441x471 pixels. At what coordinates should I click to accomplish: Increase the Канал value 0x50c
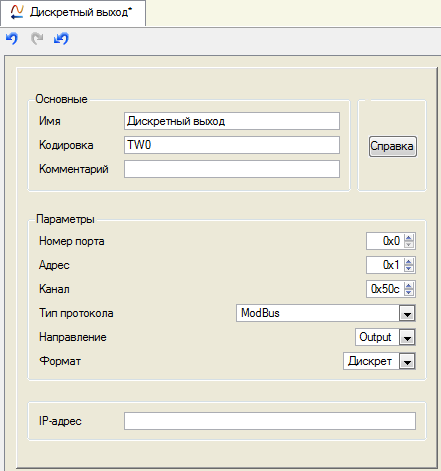coord(409,285)
